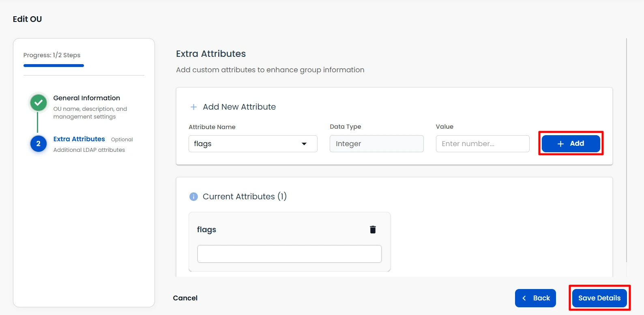Click the 'Edit OU' page title

click(x=27, y=19)
